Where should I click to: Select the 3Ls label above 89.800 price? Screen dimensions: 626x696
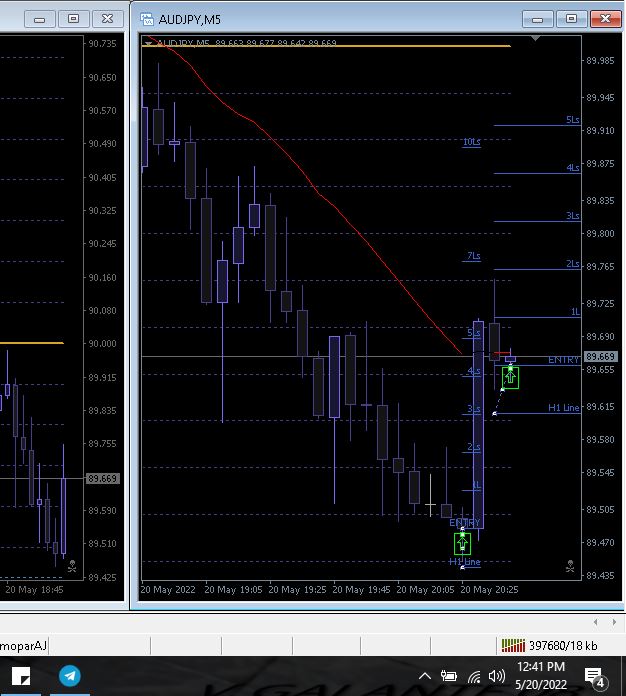573,216
